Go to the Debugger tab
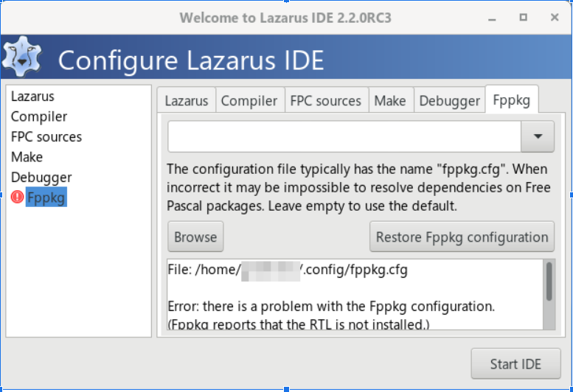Image resolution: width=573 pixels, height=392 pixels. [449, 101]
